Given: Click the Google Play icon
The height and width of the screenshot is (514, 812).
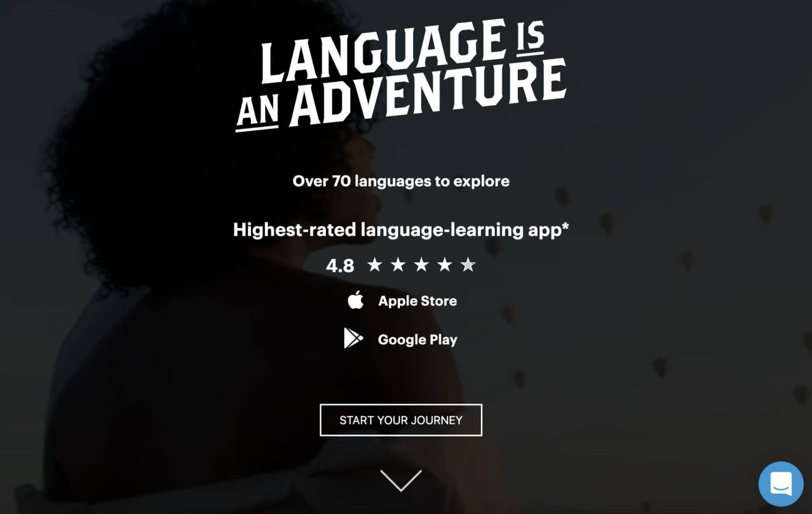Looking at the screenshot, I should (x=354, y=338).
